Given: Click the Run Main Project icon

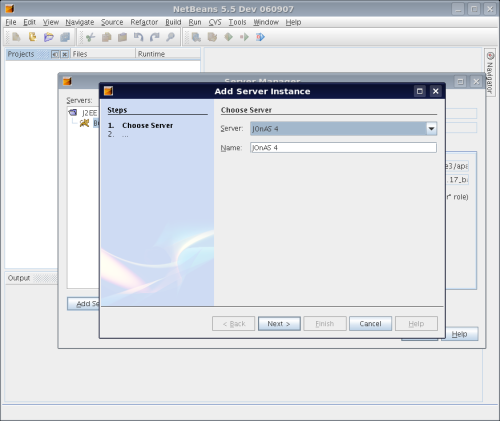Looking at the screenshot, I should 228,37.
